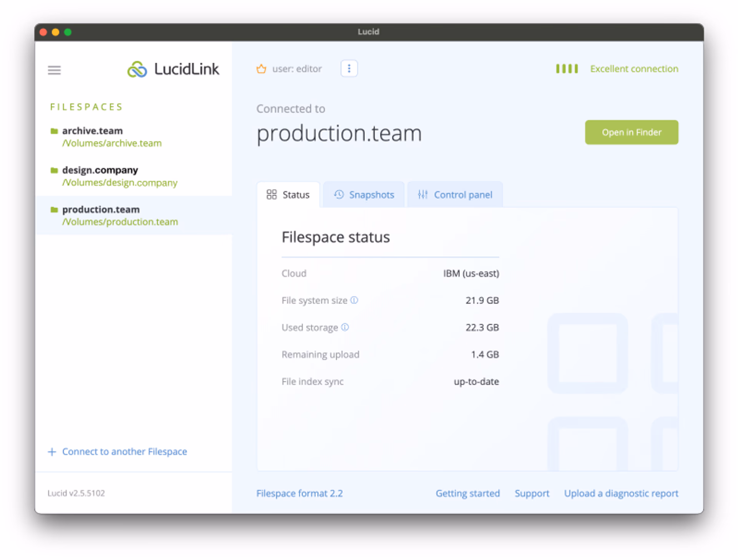
Task: Click Upload a diagnostic report
Action: pyautogui.click(x=621, y=493)
